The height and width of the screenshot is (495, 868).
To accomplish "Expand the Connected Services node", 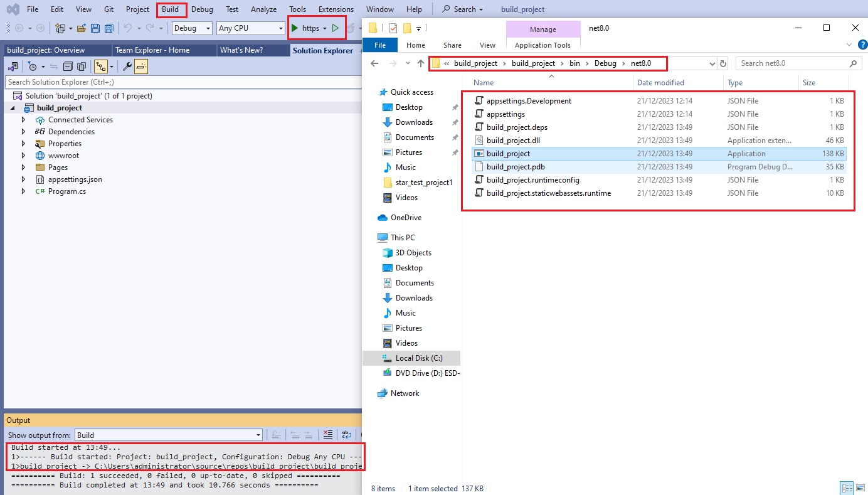I will [24, 120].
